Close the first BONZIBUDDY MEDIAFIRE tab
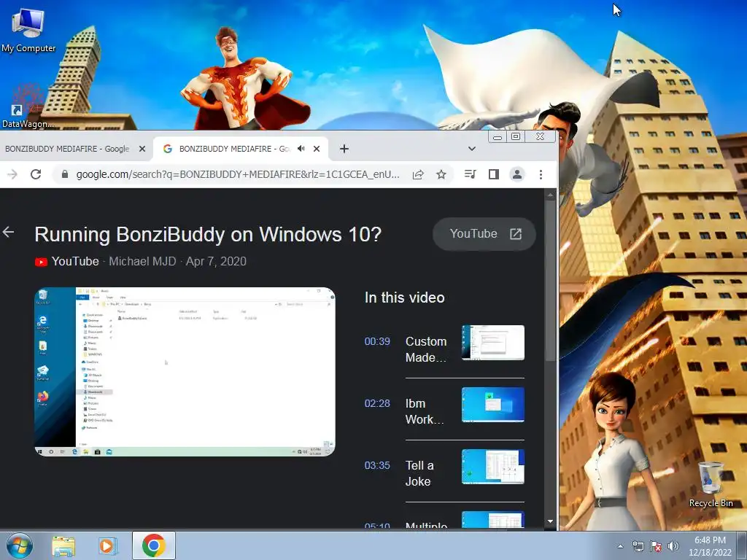The width and height of the screenshot is (747, 560). click(x=142, y=149)
